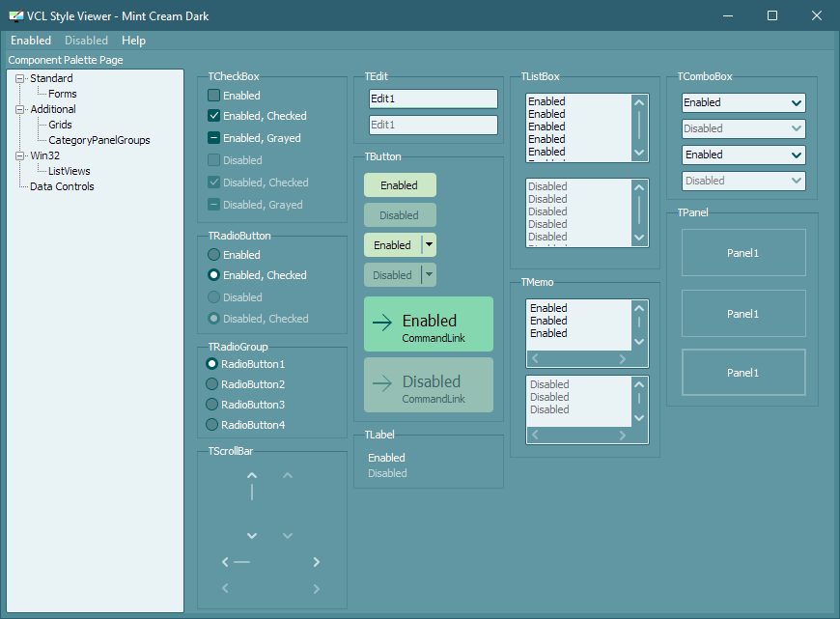Select RadioButton1 in TRadioGroup

[x=211, y=364]
